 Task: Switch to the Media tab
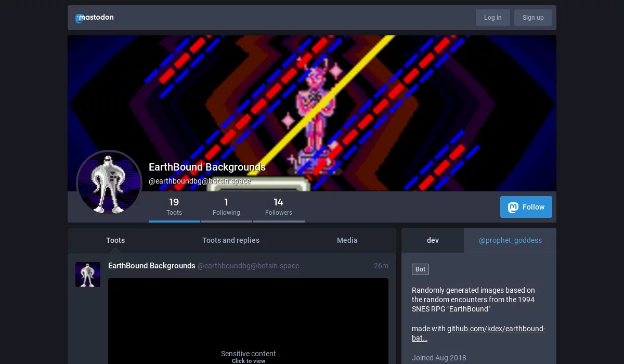click(x=347, y=240)
